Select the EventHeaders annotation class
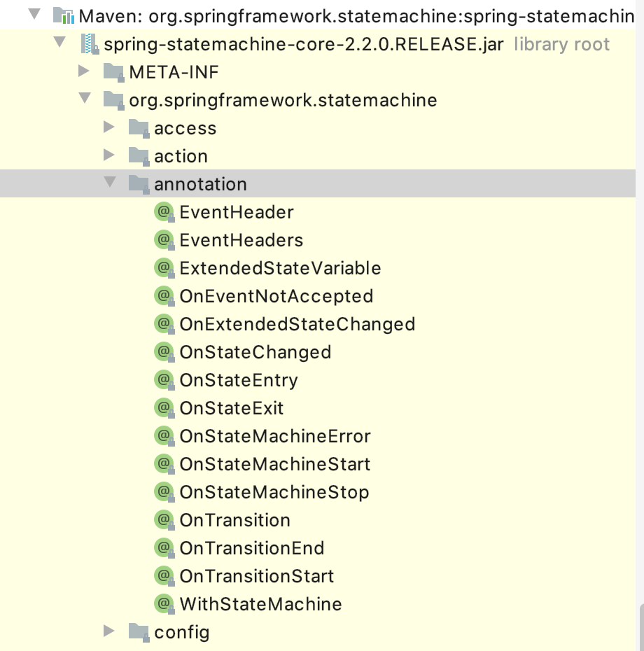Image resolution: width=644 pixels, height=651 pixels. [241, 240]
